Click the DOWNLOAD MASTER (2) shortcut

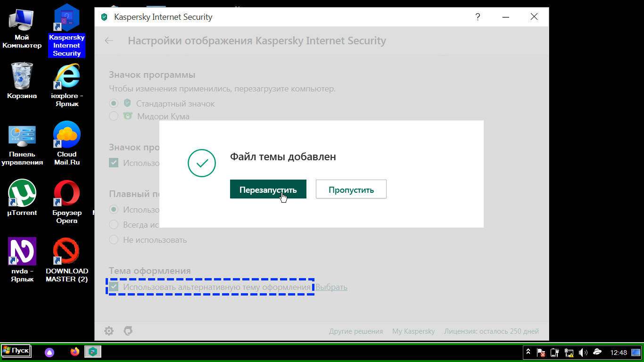tap(66, 252)
